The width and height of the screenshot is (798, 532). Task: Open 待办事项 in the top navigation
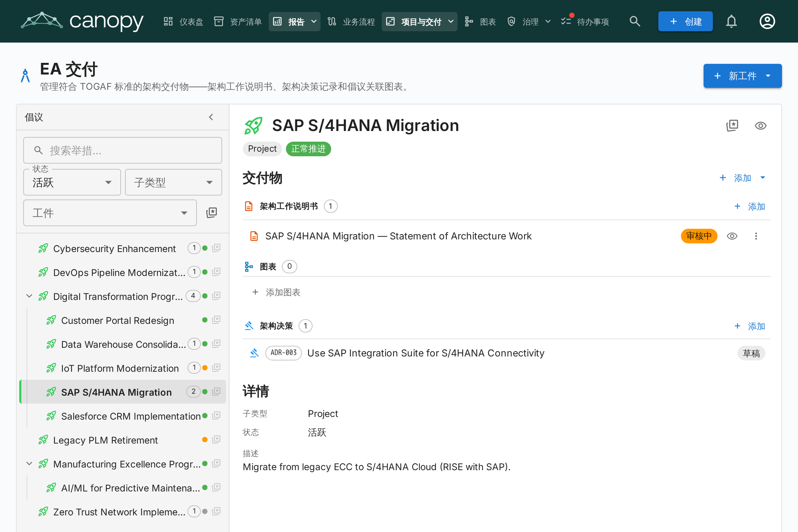click(585, 22)
